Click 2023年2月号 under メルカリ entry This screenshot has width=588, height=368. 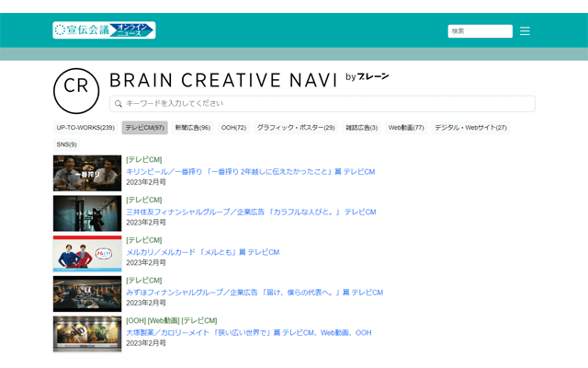(146, 262)
